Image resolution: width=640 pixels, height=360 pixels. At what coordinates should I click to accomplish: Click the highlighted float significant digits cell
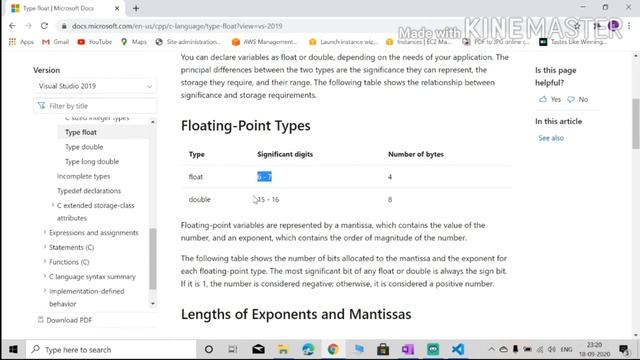(264, 177)
